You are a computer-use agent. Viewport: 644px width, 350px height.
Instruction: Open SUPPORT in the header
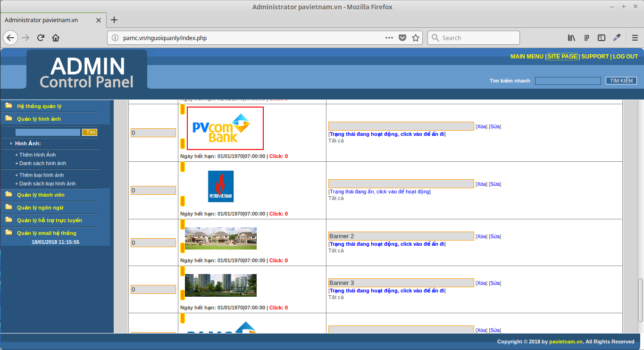tap(595, 57)
